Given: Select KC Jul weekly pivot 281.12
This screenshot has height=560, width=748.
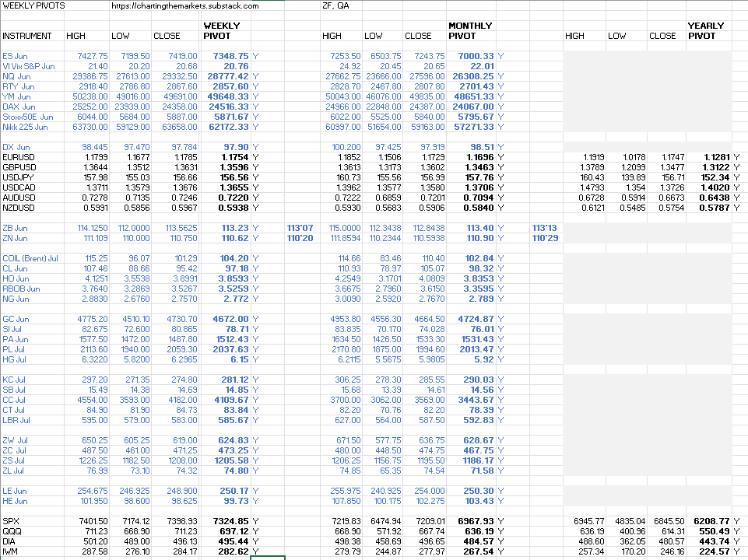Looking at the screenshot, I should [235, 380].
